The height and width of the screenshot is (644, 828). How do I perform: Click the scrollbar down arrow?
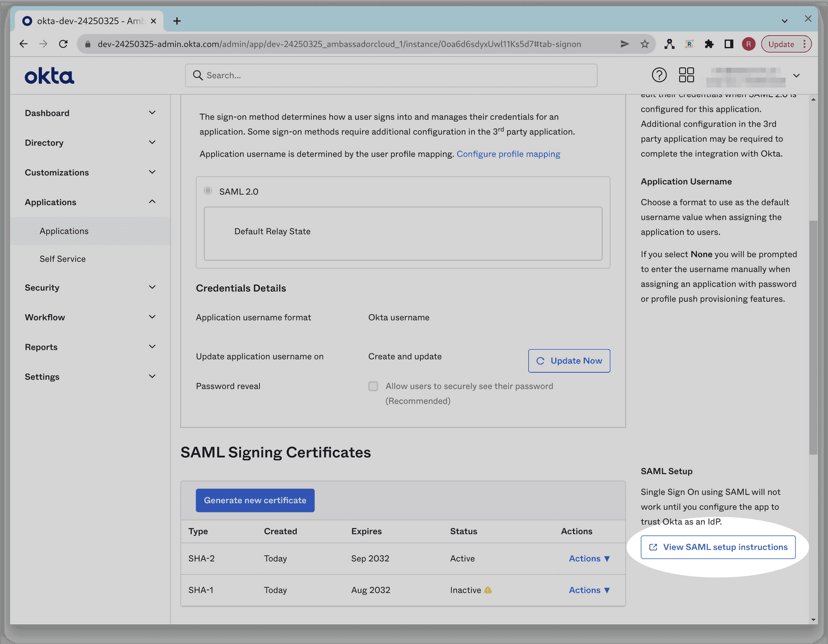pos(814,620)
